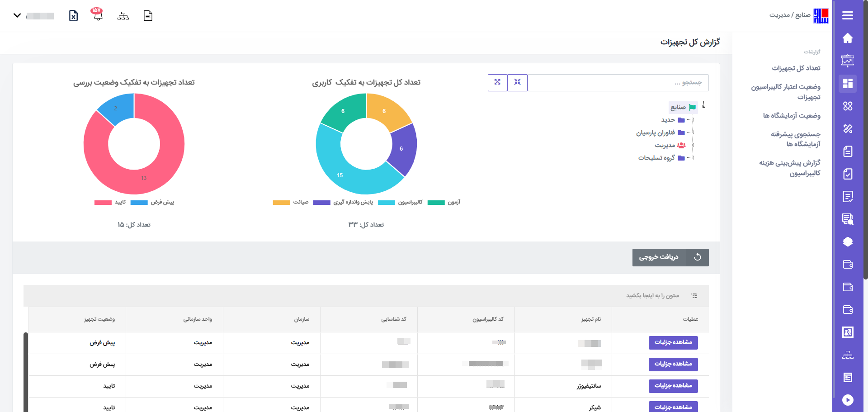This screenshot has width=868, height=412.
Task: Click the refresh icon beside دریافت خروجی
Action: 698,257
